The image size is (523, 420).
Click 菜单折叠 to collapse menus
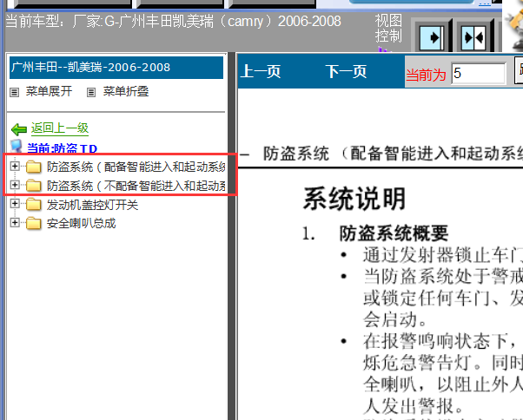tap(126, 91)
